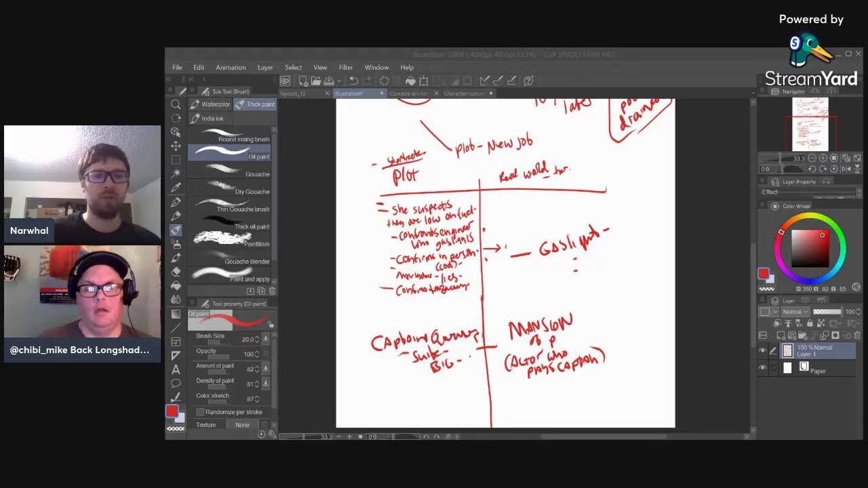Pick the Eyedropper tool
Viewport: 868px width, 488px height.
pos(176,188)
